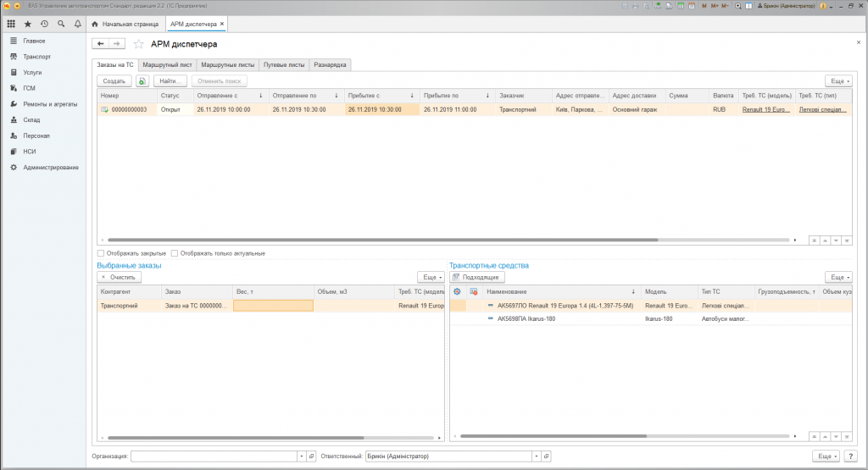Open the Еще dropdown at bottom right
The width and height of the screenshot is (868, 470).
(826, 456)
